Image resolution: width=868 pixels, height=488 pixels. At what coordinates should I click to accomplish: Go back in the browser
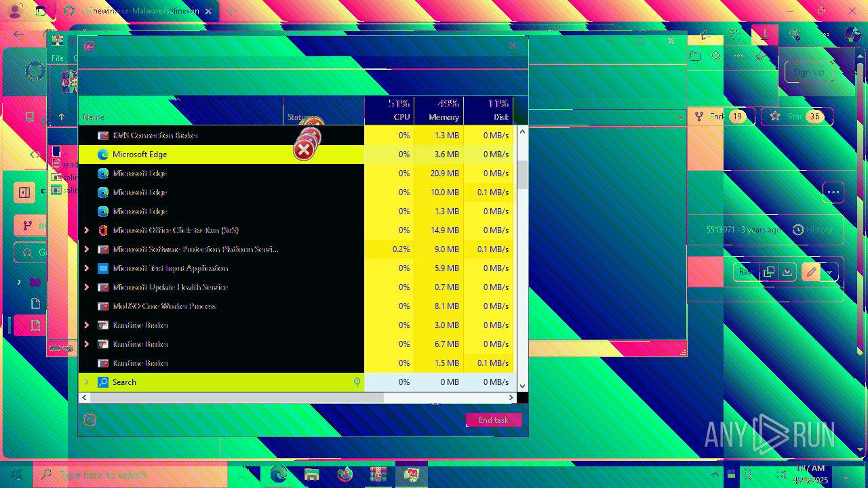[18, 35]
